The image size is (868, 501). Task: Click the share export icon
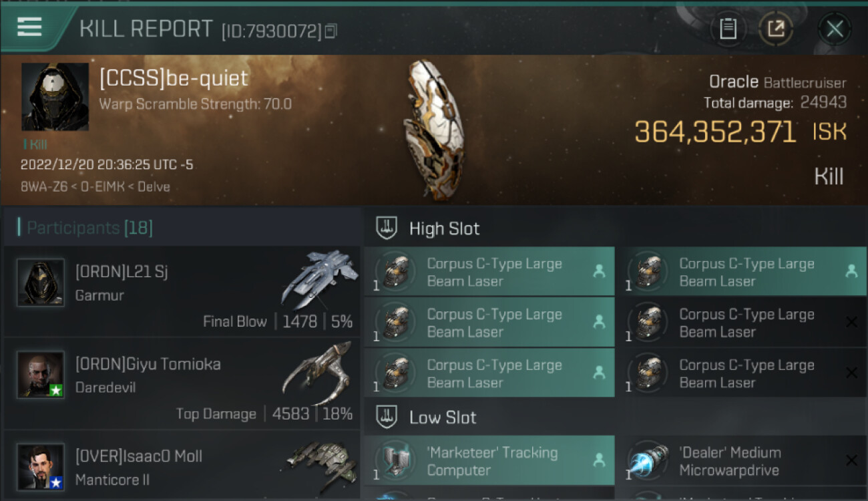coord(776,29)
